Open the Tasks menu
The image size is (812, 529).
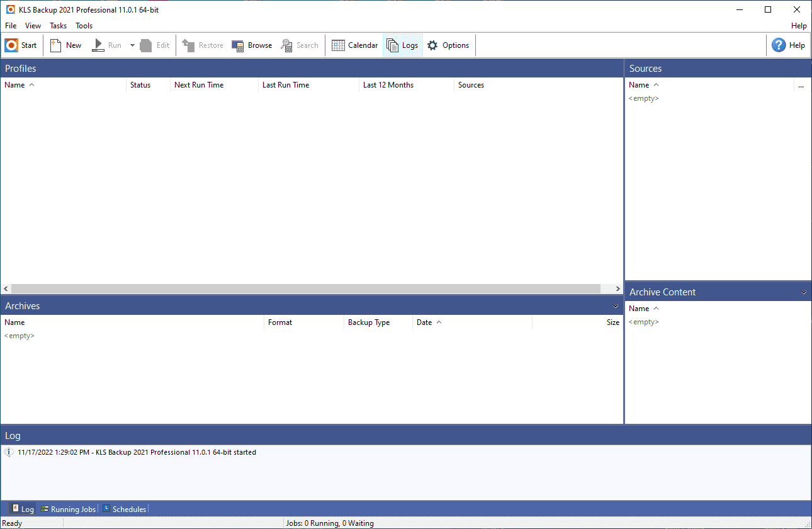pyautogui.click(x=59, y=26)
